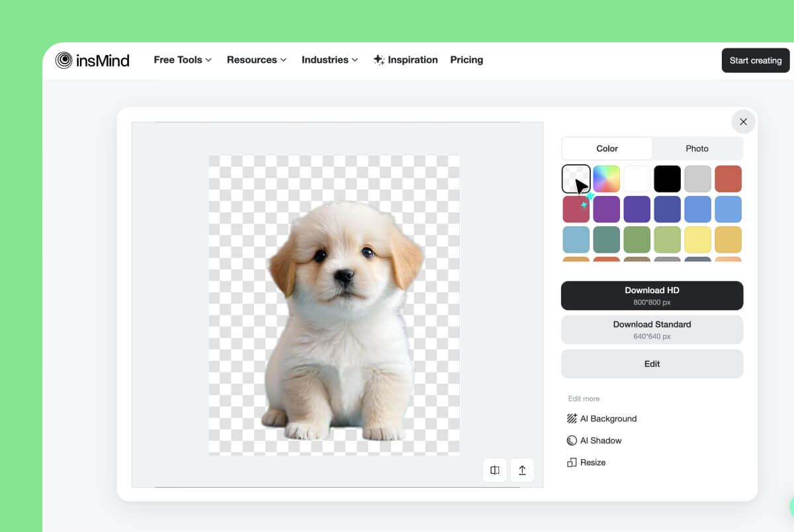
Task: Pick the black background swatch
Action: [x=667, y=179]
